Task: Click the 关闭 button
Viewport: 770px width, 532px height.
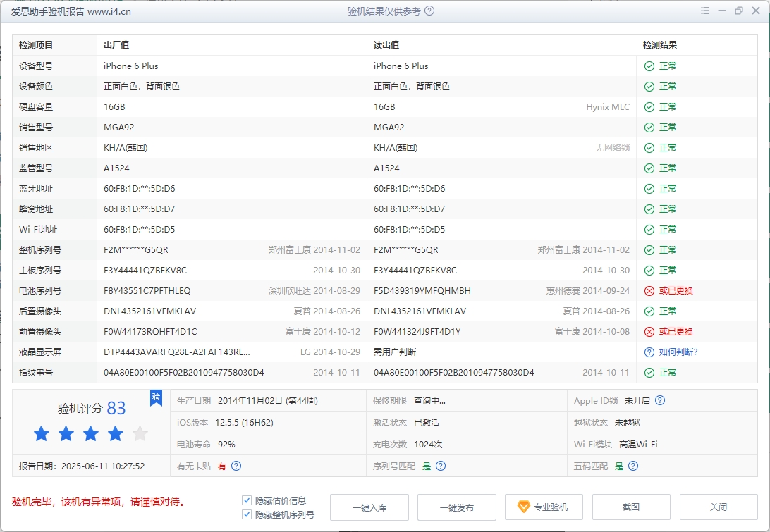Action: 719,507
